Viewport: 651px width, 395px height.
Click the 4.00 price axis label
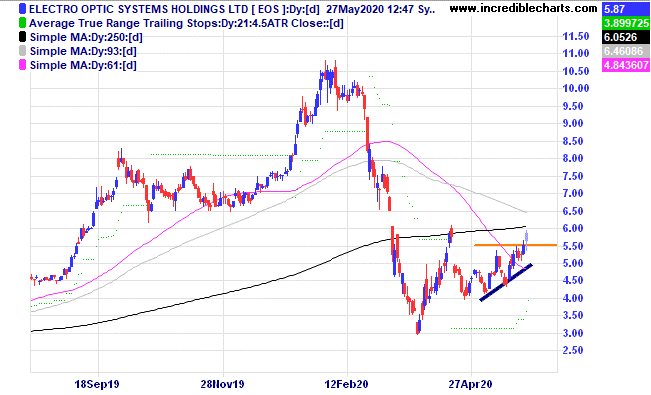[x=573, y=298]
